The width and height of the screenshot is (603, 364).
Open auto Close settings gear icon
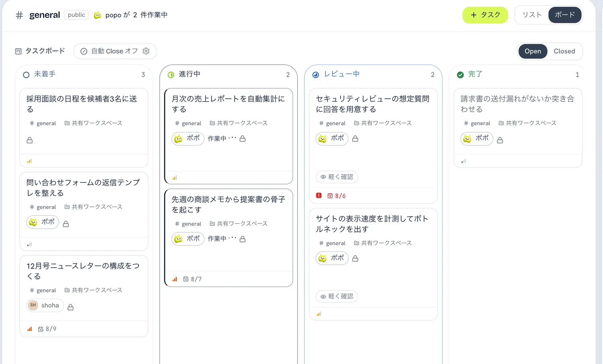click(146, 51)
